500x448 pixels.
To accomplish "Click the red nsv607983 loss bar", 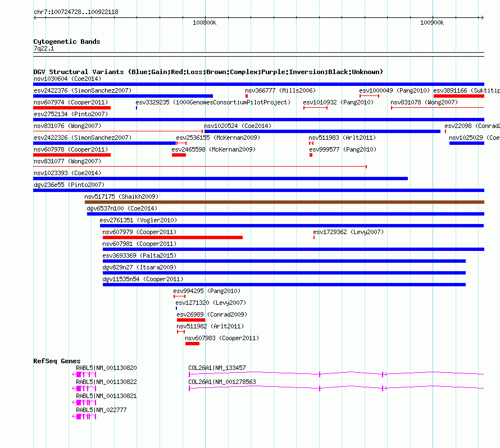I will click(192, 344).
